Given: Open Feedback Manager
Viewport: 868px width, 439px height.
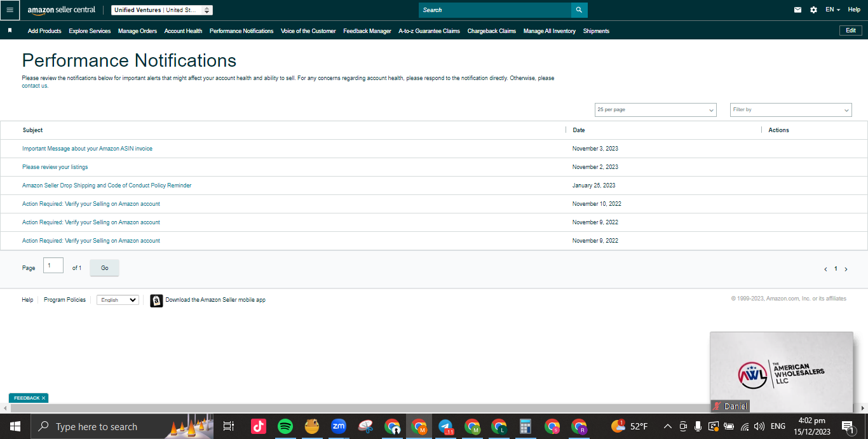Looking at the screenshot, I should [x=367, y=31].
